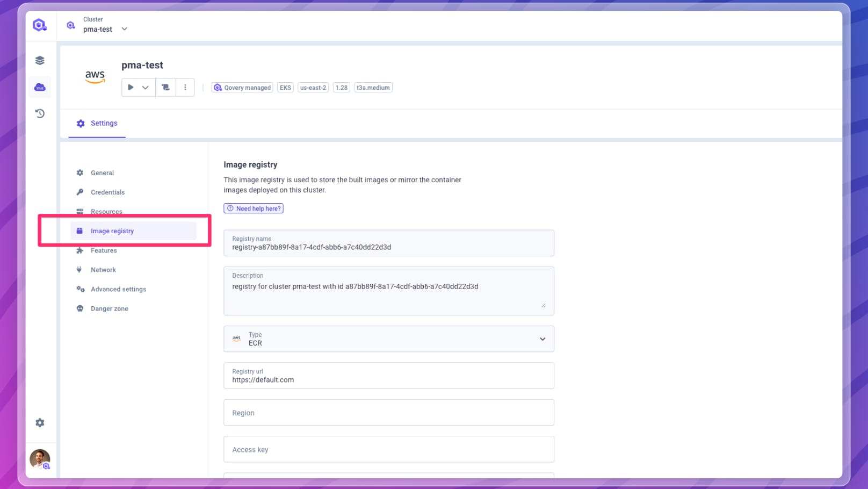This screenshot has width=868, height=489.
Task: Click the t3a.medium instance badge
Action: (x=373, y=88)
